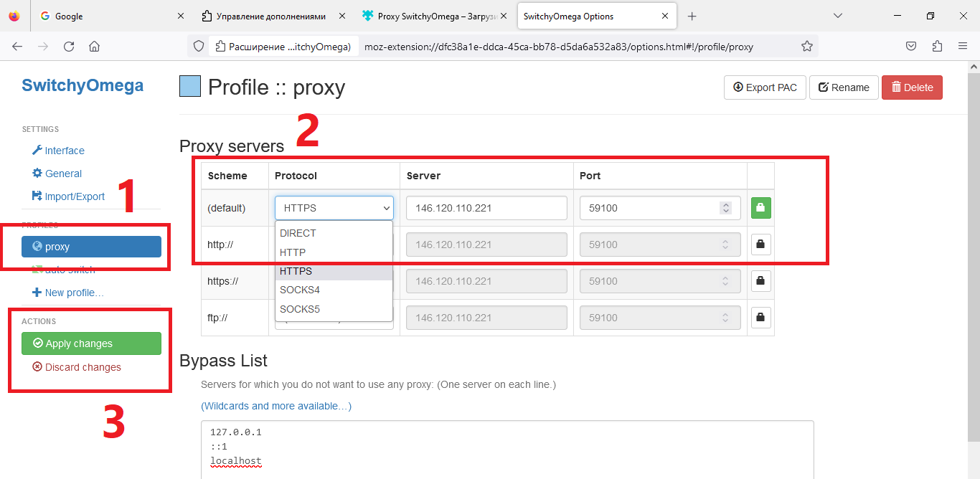The image size is (980, 479).
Task: Click the default Port stepper arrows
Action: 726,208
